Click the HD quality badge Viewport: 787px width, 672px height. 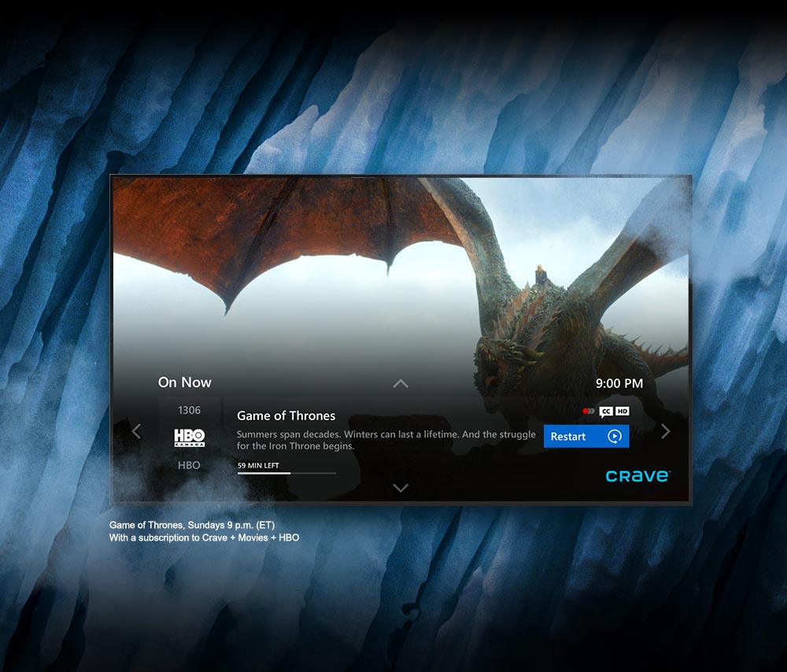(x=622, y=411)
